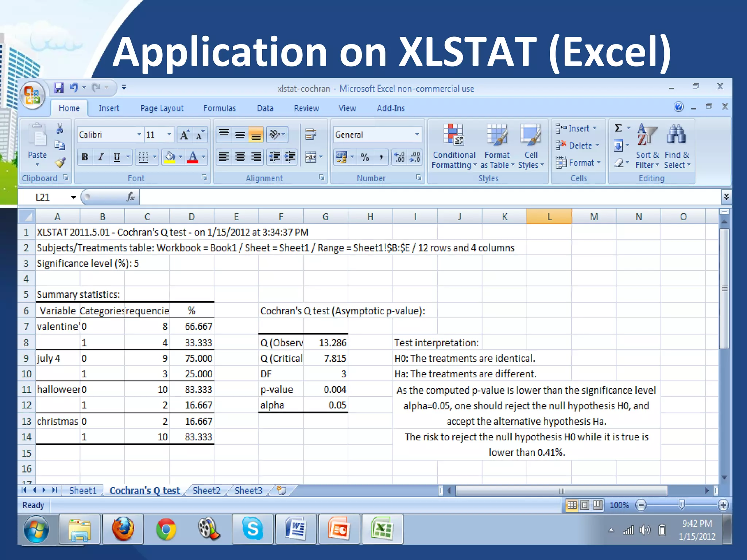Click the Insert Function fx button
This screenshot has width=747, height=560.
(130, 197)
